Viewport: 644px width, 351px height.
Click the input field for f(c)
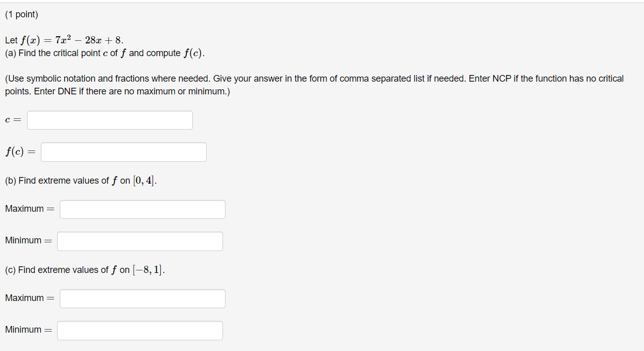point(123,152)
